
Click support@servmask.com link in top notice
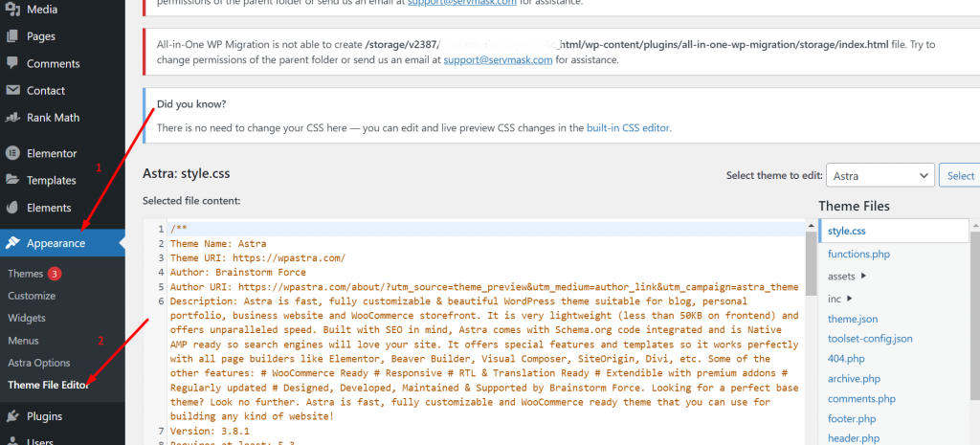click(462, 3)
